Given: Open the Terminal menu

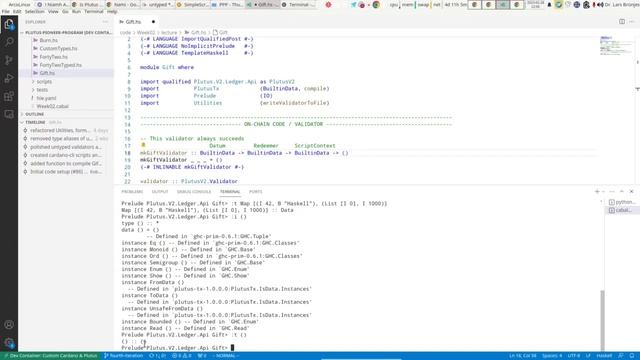Looking at the screenshot, I should 94,11.
